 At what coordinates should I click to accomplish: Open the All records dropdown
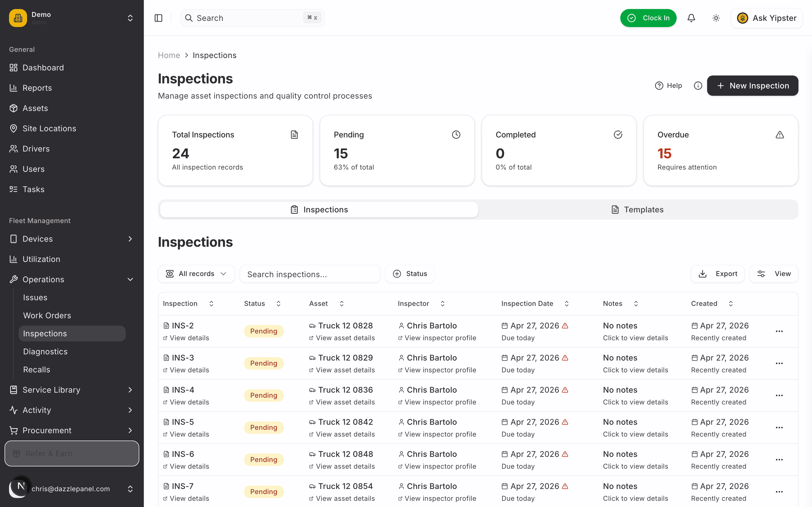click(196, 274)
